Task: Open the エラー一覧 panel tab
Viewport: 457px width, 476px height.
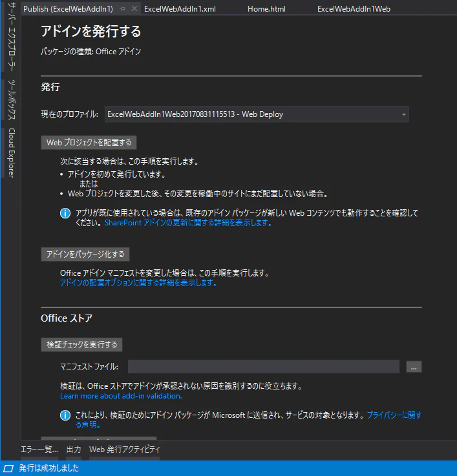Action: (39, 450)
